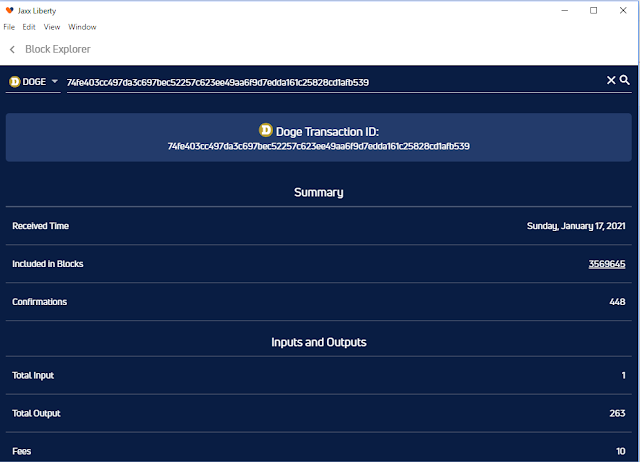Click the Summary section heading
This screenshot has height=462, width=640.
(319, 192)
